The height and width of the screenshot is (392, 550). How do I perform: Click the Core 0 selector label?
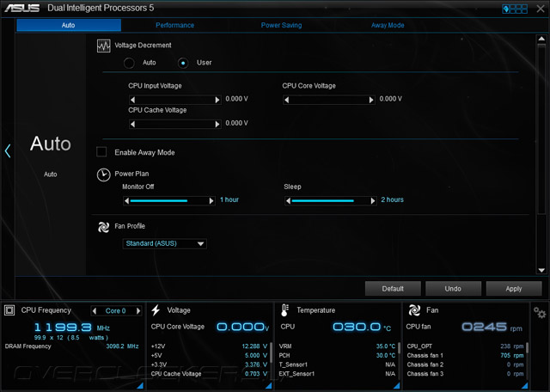coord(116,311)
